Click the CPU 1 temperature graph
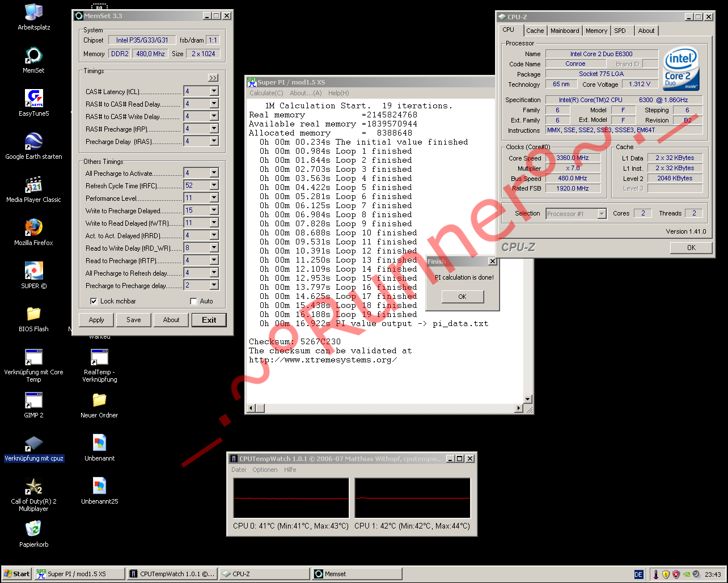The width and height of the screenshot is (728, 583). click(x=413, y=498)
